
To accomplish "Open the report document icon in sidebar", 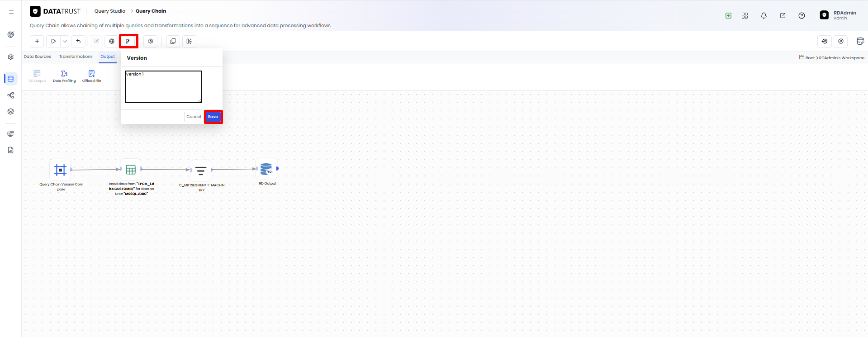I will 11,150.
